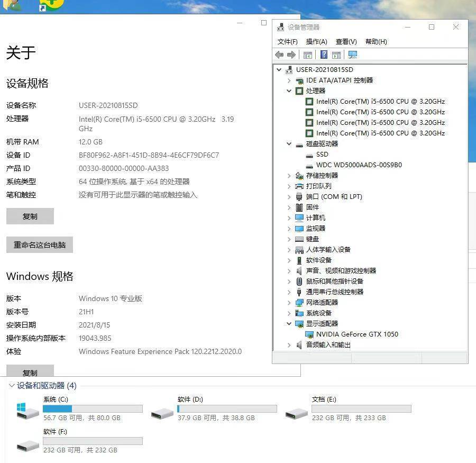Viewport: 476px width, 463px height.
Task: Expand the 声音、视频和游戏控制器 node
Action: pos(289,271)
